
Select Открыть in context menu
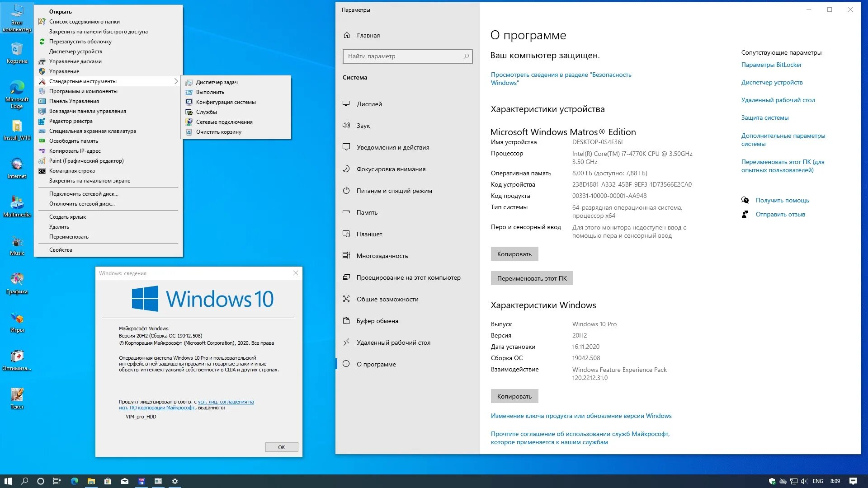pos(108,12)
